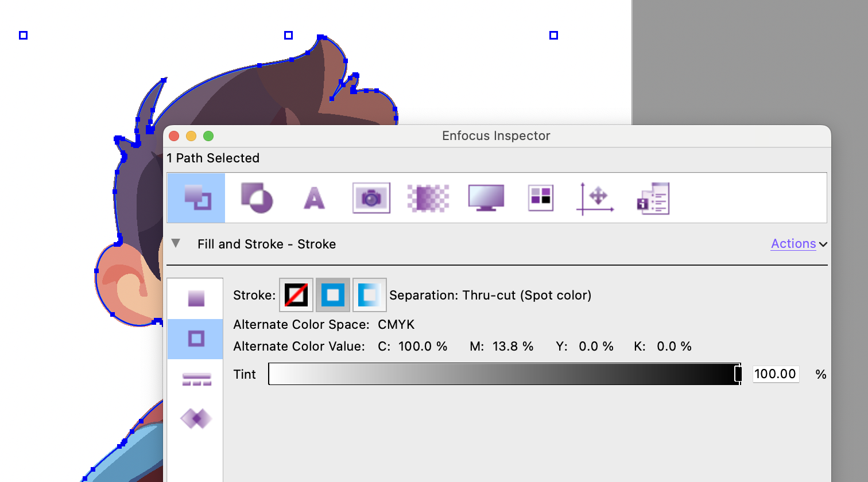Open the checkerboard gradient category icon
This screenshot has width=868, height=482.
coord(428,198)
